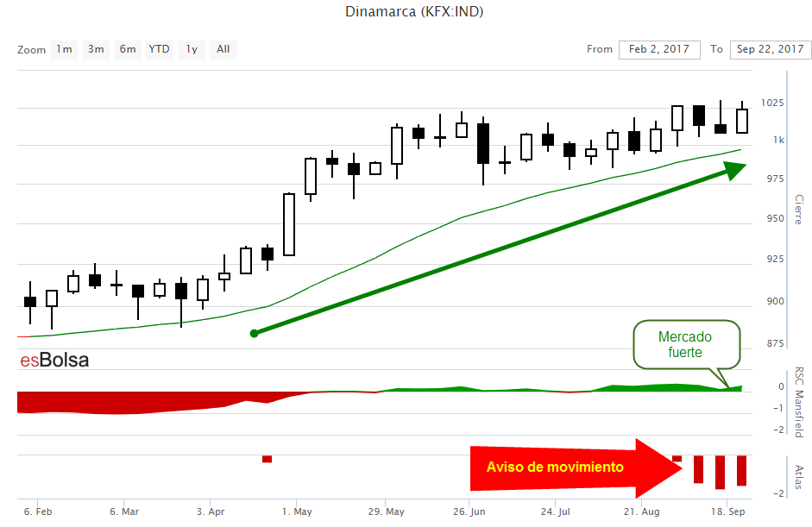The image size is (812, 527).
Task: Click the green trend arrow head
Action: pos(733,170)
